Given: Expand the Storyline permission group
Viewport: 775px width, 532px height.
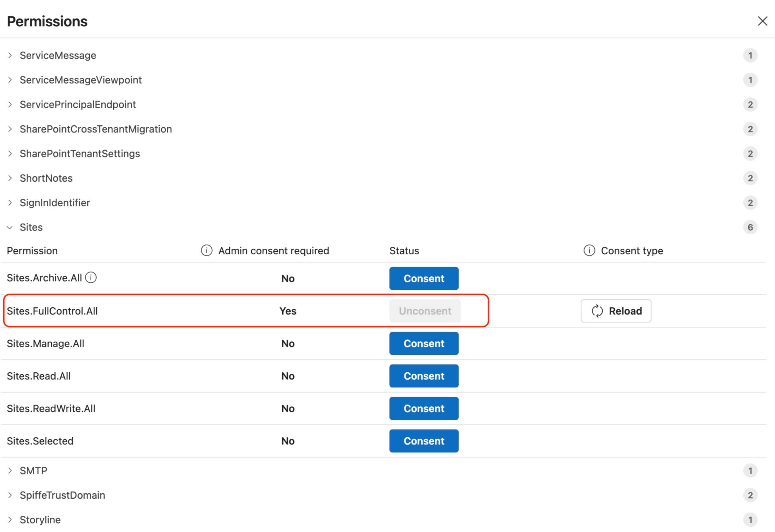Looking at the screenshot, I should coord(10,520).
